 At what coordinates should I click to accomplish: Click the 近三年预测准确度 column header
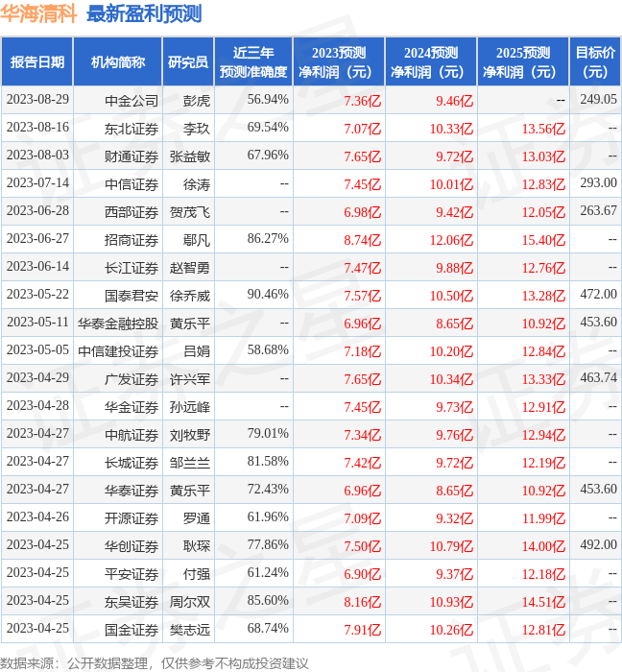[x=253, y=62]
